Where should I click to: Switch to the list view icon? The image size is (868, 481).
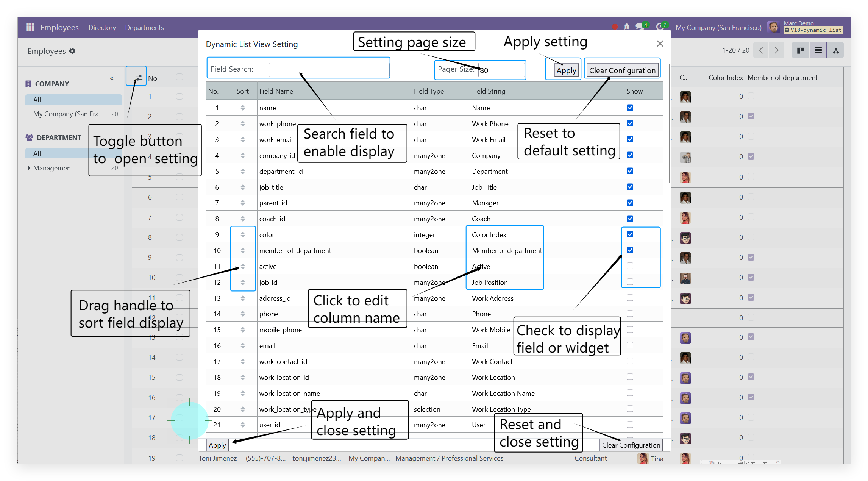[818, 50]
